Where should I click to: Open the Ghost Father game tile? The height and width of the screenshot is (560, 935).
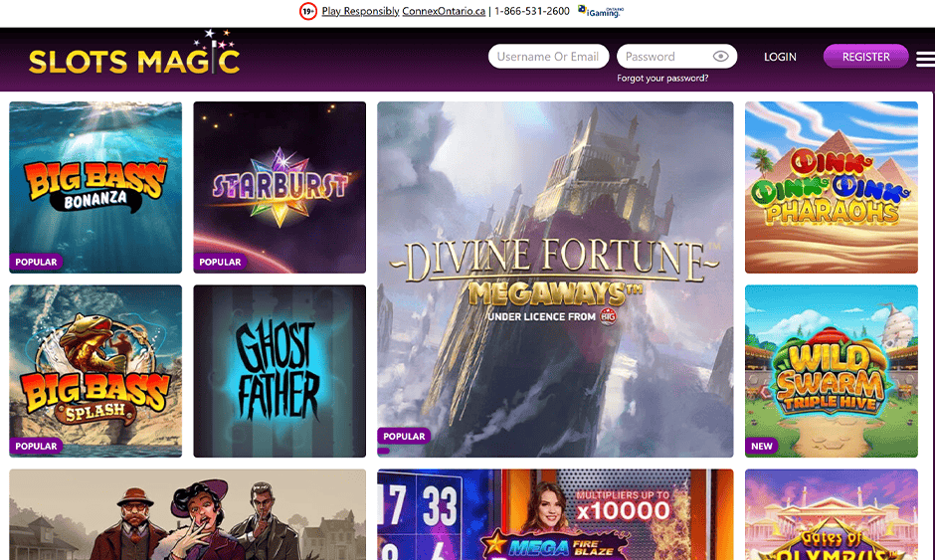click(280, 371)
